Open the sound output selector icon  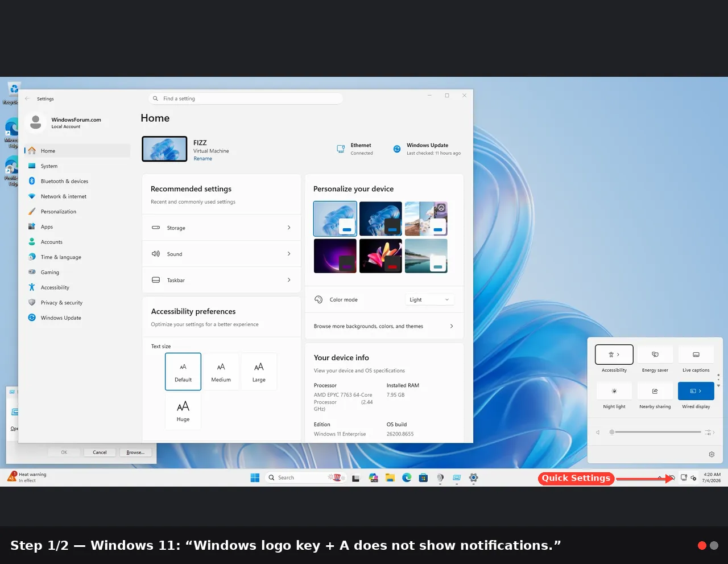tap(709, 433)
